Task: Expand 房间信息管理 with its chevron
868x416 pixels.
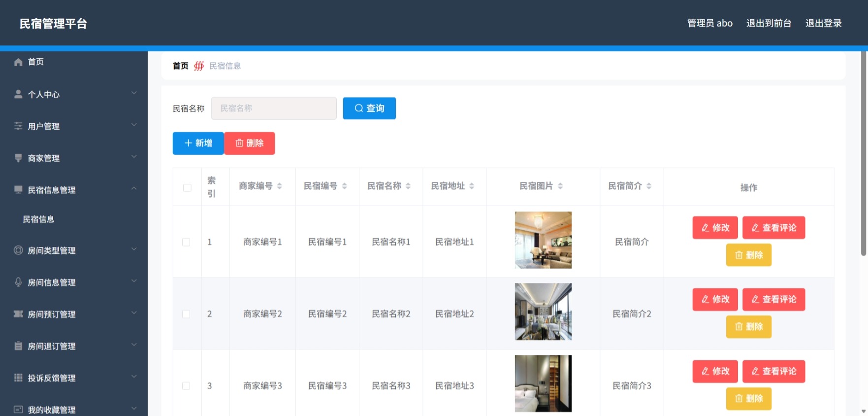Action: [x=134, y=281]
